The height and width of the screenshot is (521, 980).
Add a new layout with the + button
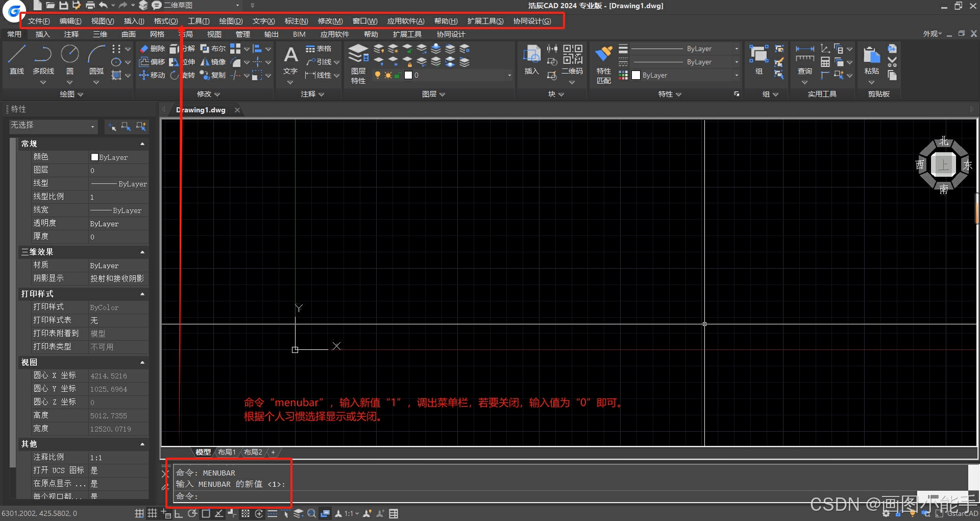click(273, 452)
